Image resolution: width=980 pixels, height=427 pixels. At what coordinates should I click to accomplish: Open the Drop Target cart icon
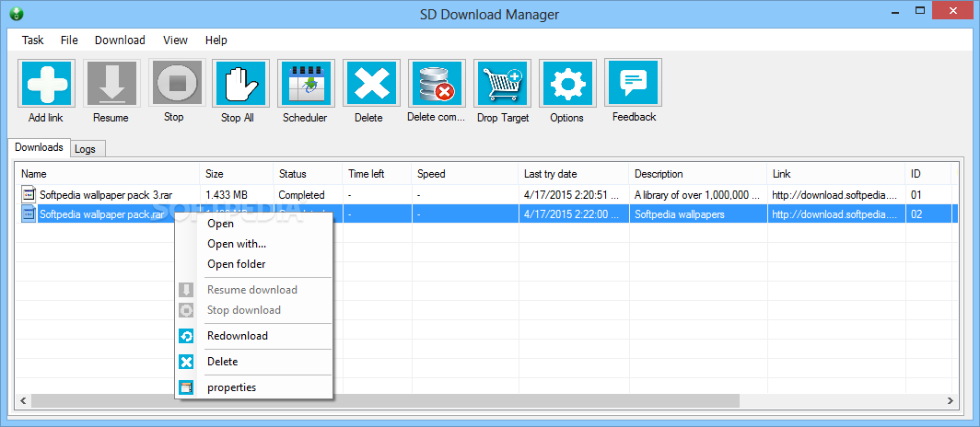(502, 83)
